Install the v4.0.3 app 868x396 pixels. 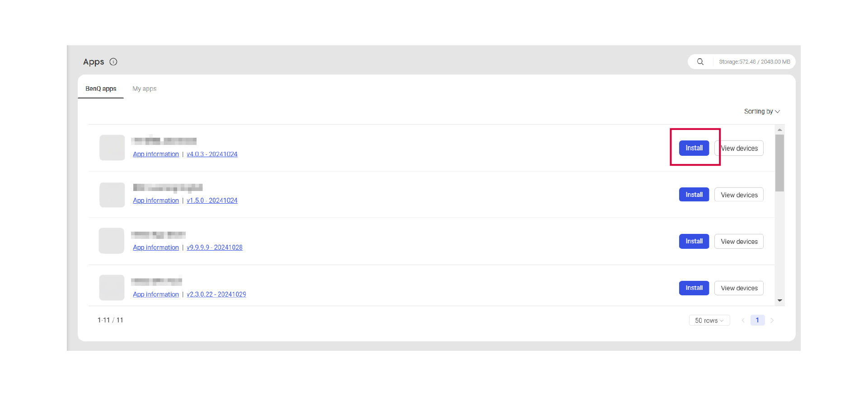694,148
